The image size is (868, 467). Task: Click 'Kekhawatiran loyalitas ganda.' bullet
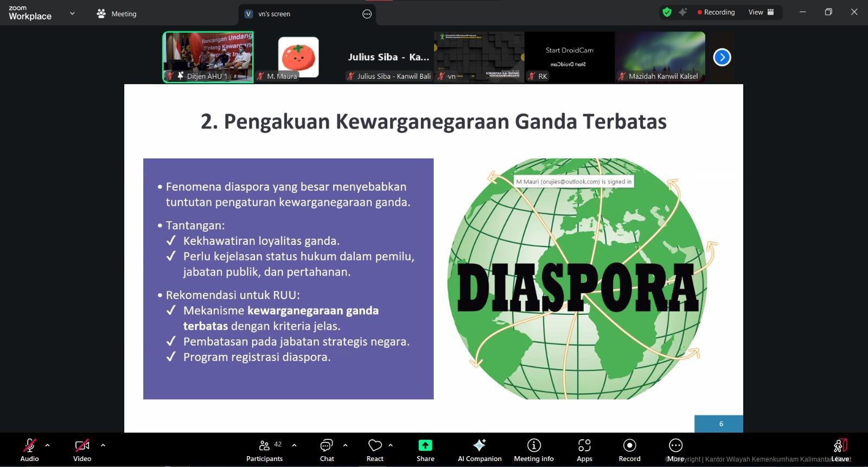coord(261,241)
